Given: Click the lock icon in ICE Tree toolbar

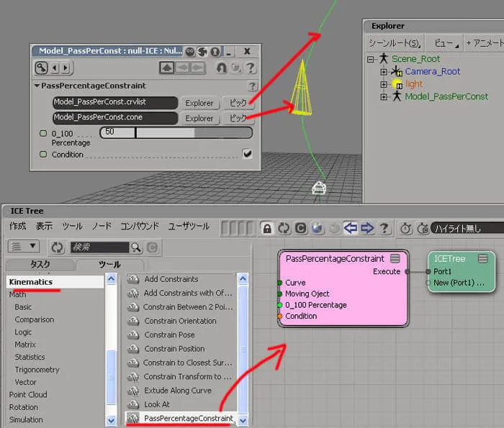Looking at the screenshot, I should click(267, 228).
